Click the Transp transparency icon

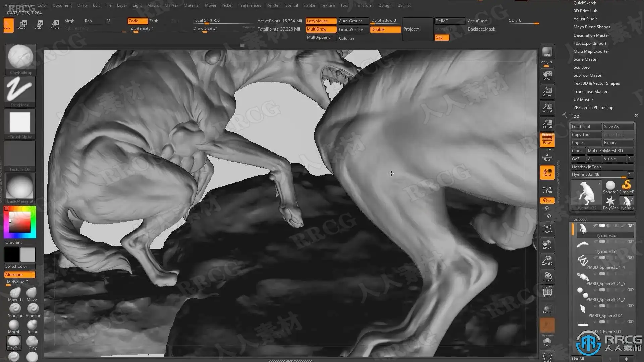(547, 309)
